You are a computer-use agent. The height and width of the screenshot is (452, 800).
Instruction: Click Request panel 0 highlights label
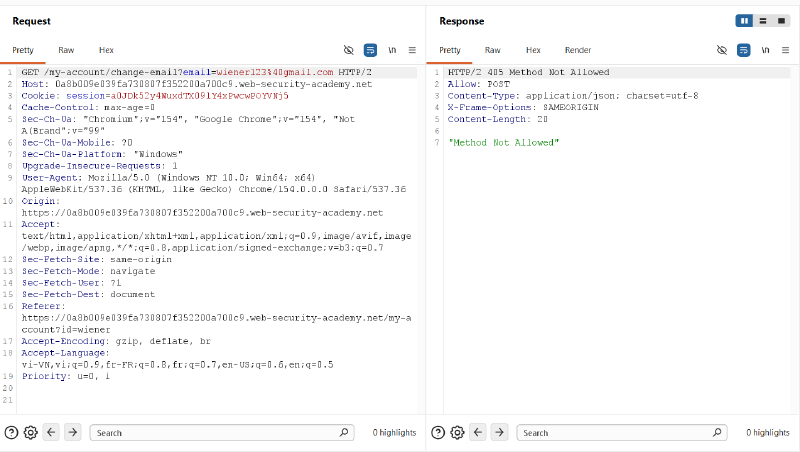pyautogui.click(x=394, y=433)
